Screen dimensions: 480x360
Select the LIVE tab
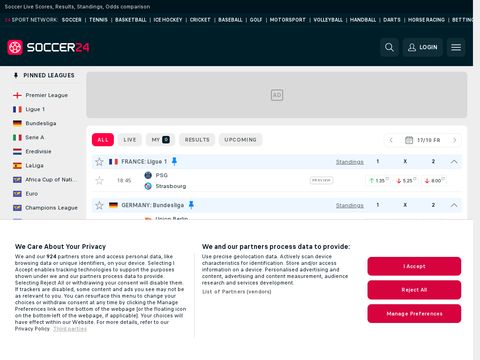pyautogui.click(x=130, y=140)
